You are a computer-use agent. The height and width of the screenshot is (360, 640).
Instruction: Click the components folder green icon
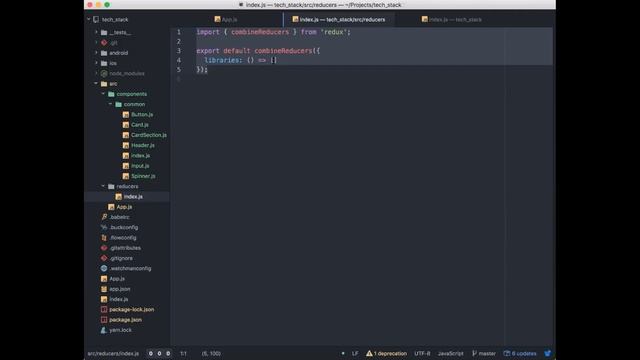pos(111,94)
